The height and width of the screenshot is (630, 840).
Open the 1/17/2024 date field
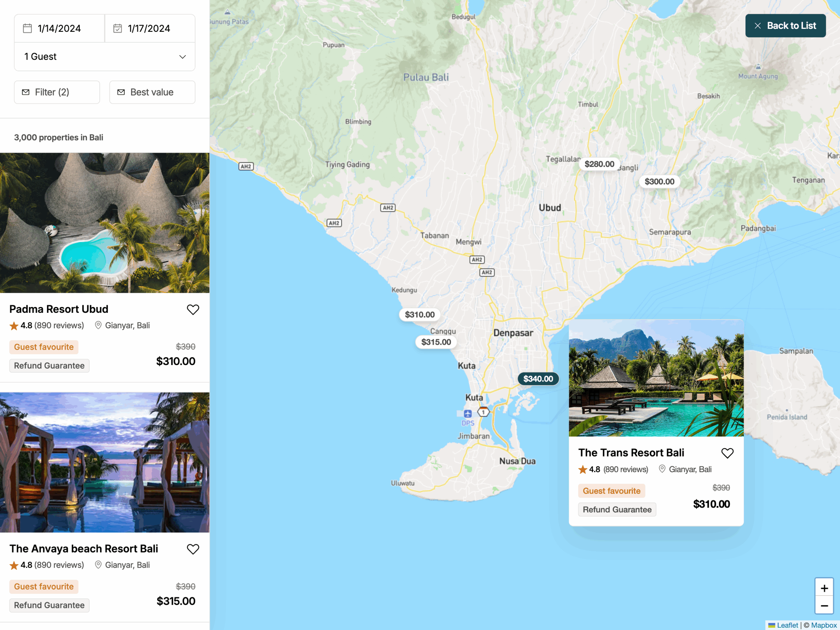coord(149,28)
